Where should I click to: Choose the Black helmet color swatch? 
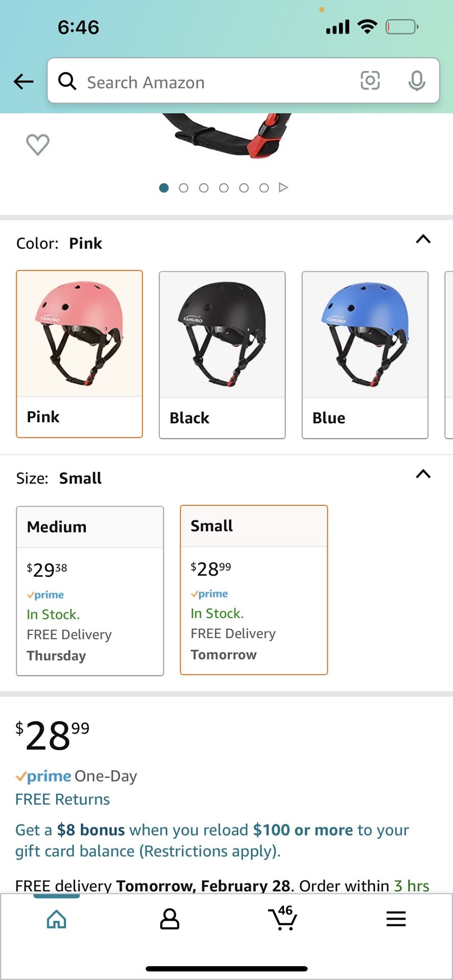222,355
